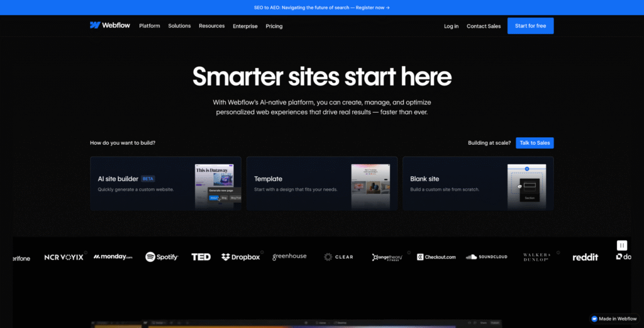
Task: Click the SoundCloud logo
Action: coord(486,257)
